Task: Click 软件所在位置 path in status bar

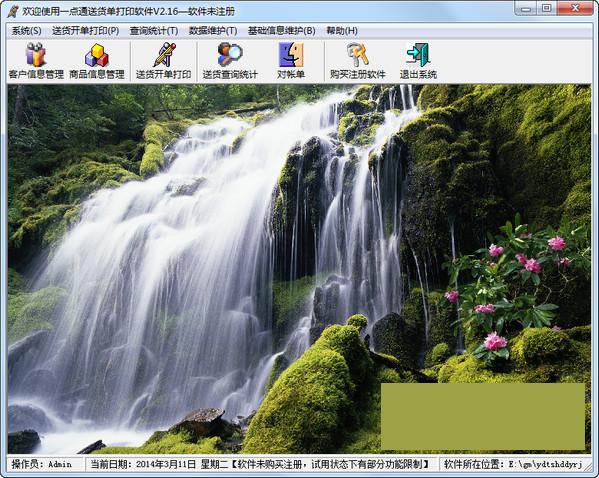Action: click(x=513, y=465)
